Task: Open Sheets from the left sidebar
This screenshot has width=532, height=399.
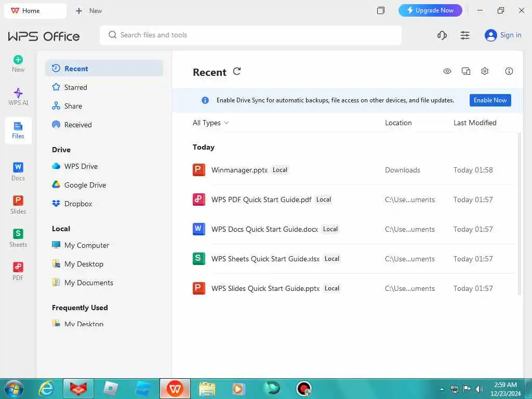Action: pos(18,238)
